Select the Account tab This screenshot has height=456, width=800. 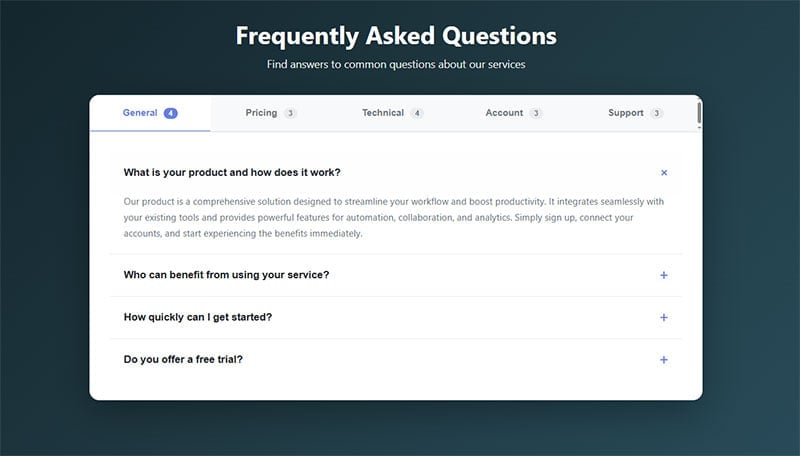click(x=504, y=113)
